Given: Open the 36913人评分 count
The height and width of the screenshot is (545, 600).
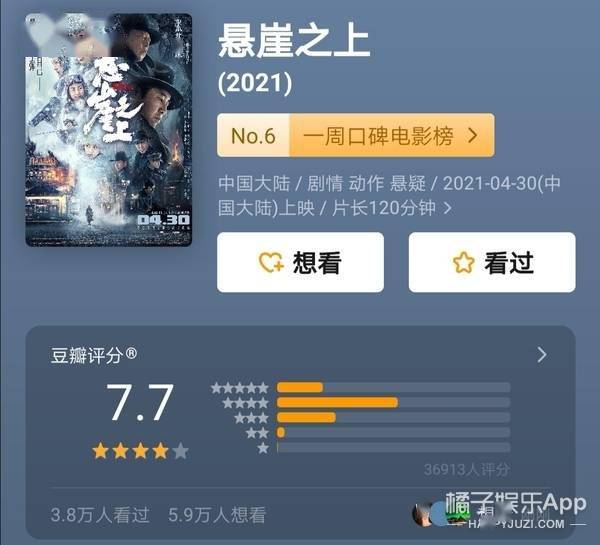Looking at the screenshot, I should [466, 470].
